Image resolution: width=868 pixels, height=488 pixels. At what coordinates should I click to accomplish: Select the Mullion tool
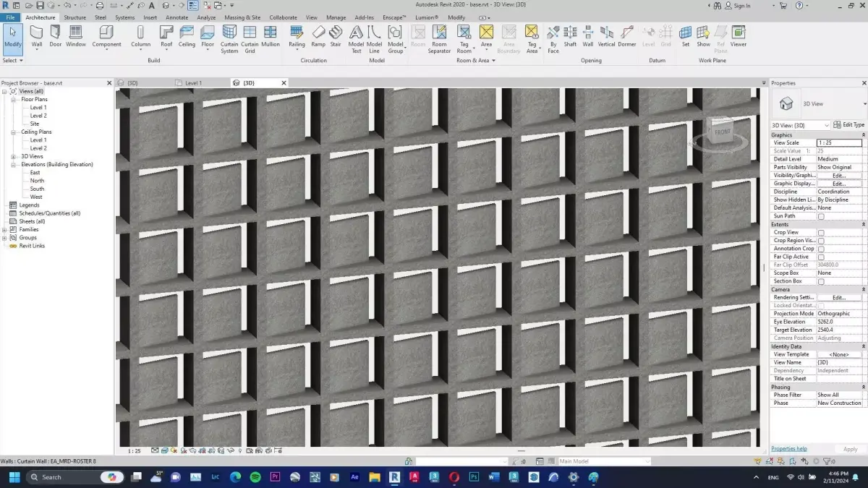pyautogui.click(x=271, y=36)
